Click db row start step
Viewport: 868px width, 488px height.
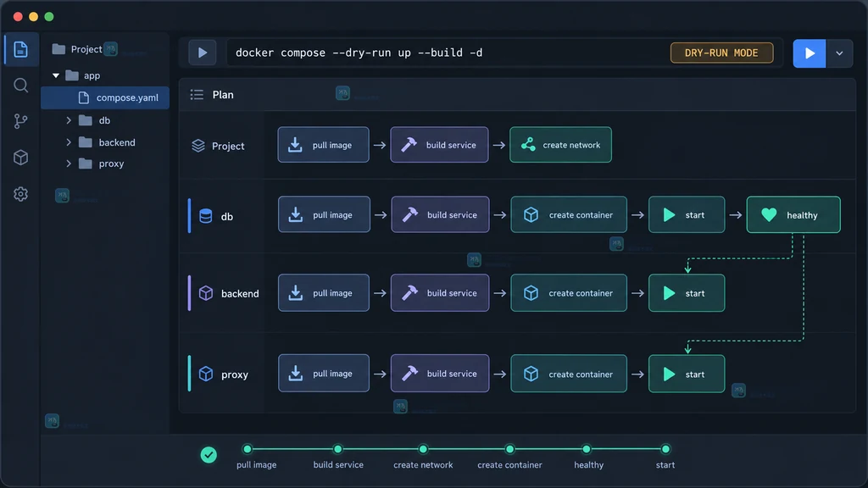click(687, 214)
